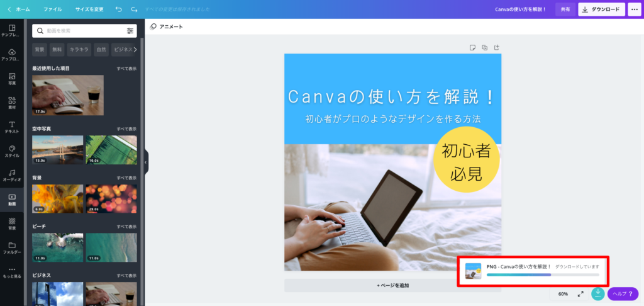Open the Elements (素材) sidebar tab

(12, 103)
